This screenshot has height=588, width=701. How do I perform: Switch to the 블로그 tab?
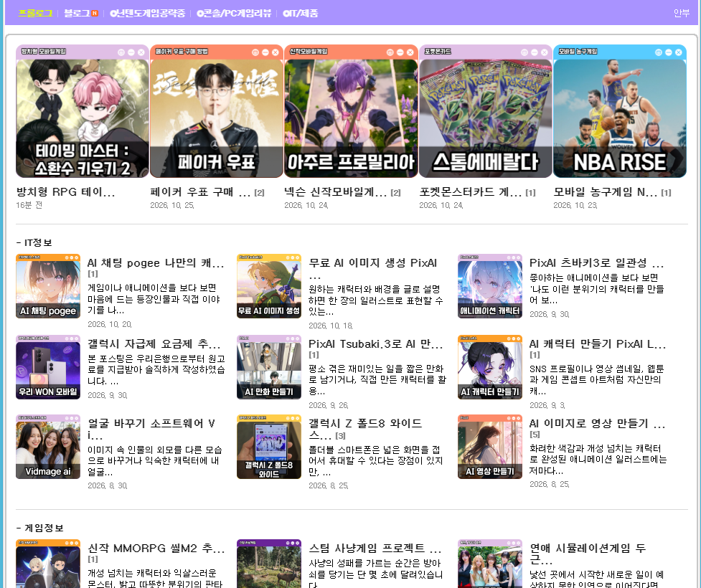[x=77, y=13]
